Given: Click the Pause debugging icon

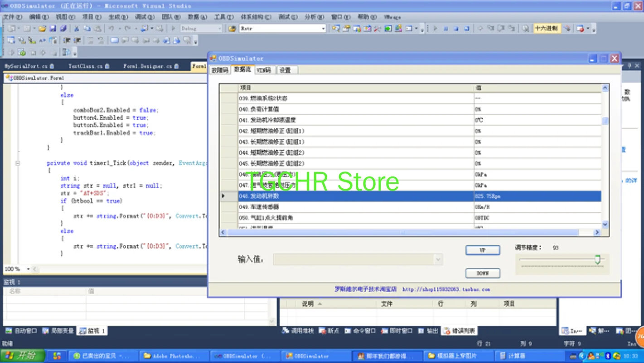Looking at the screenshot, I should (446, 29).
